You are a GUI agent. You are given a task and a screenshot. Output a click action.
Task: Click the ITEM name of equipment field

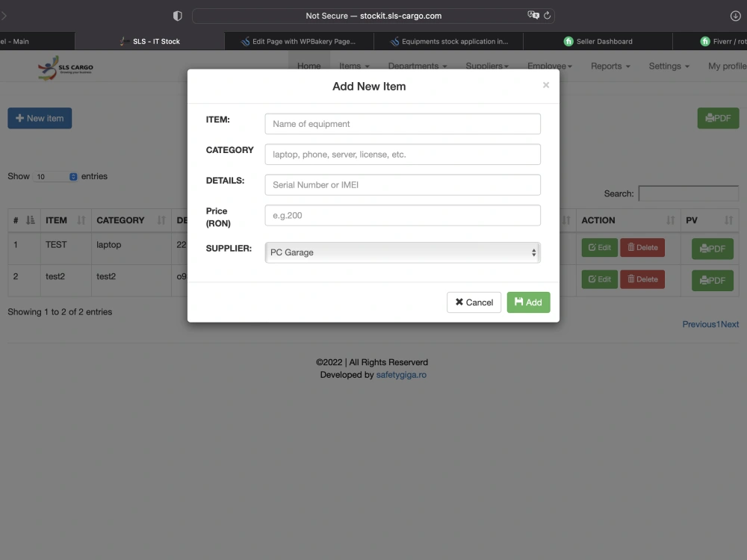[403, 124]
